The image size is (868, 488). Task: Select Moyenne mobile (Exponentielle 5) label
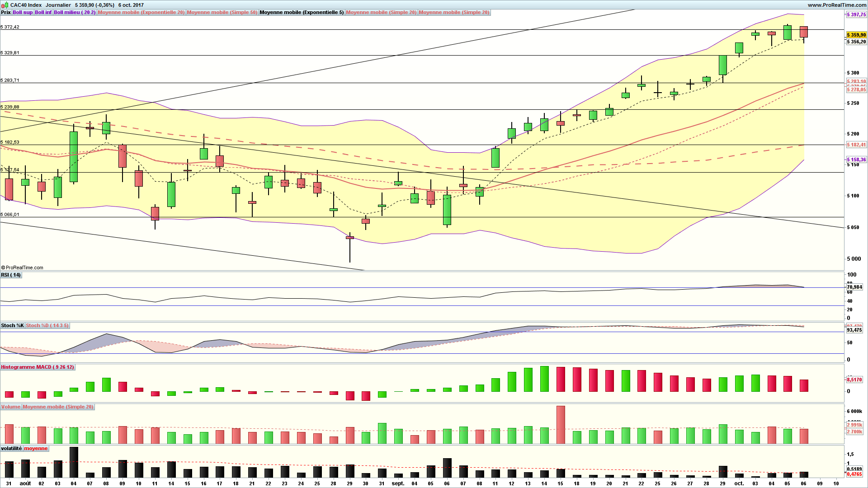tap(302, 12)
